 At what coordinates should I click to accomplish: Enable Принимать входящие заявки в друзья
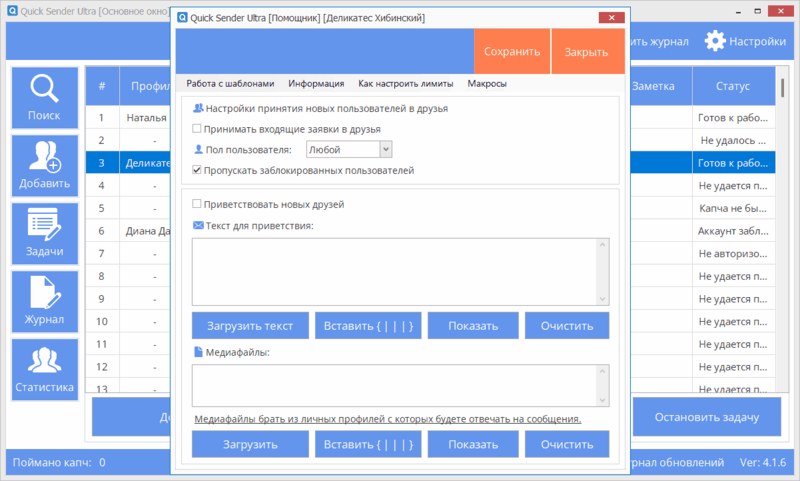coord(196,129)
